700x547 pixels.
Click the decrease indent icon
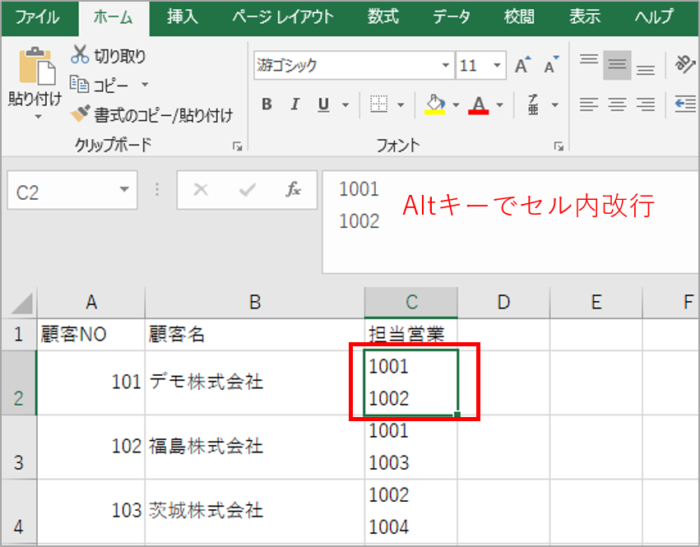point(685,104)
